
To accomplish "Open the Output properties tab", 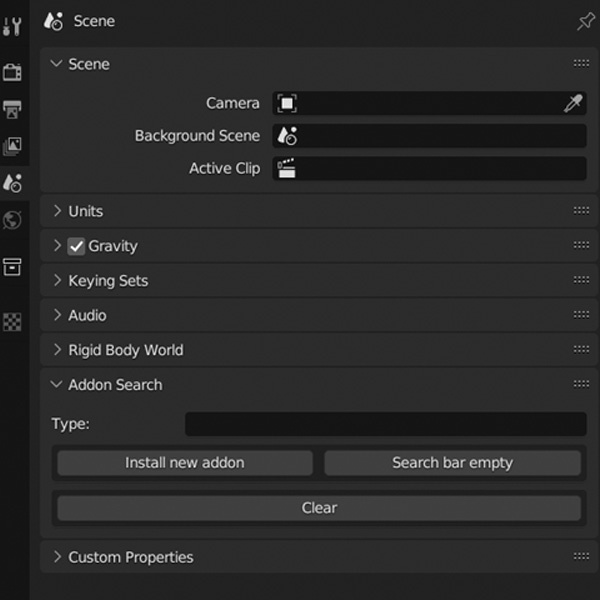I will 12,109.
